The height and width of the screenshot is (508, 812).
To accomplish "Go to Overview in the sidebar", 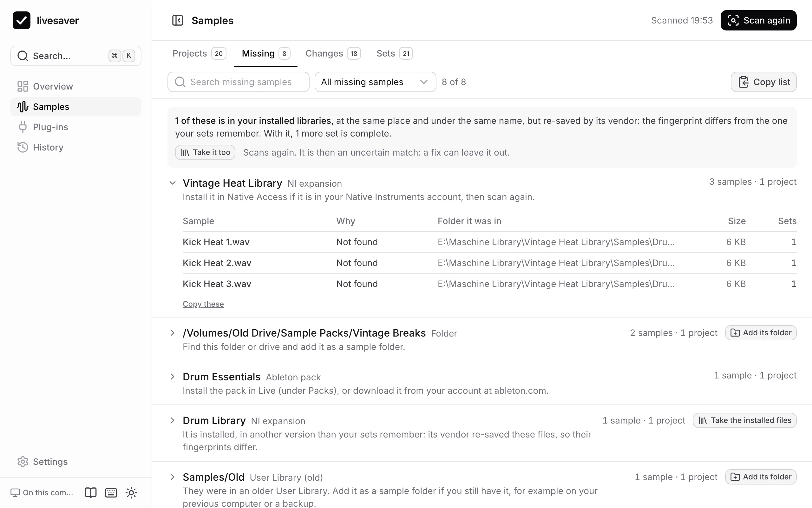I will [76, 86].
